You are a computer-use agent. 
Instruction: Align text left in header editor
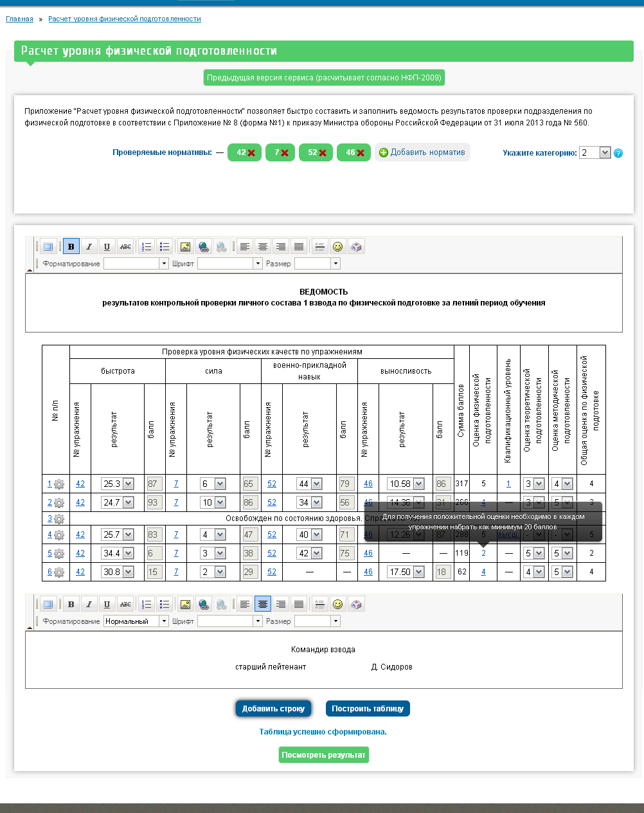[245, 246]
